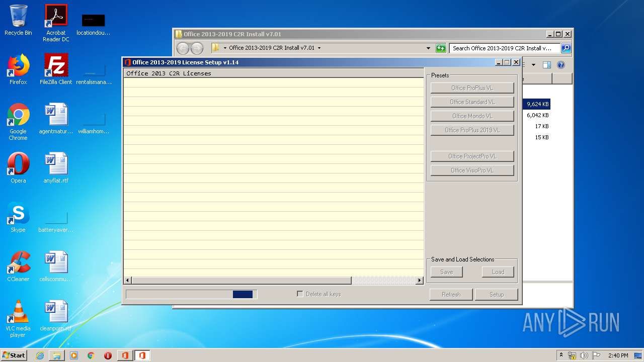
Task: Launch Firefox from the desktop
Action: coord(18,69)
